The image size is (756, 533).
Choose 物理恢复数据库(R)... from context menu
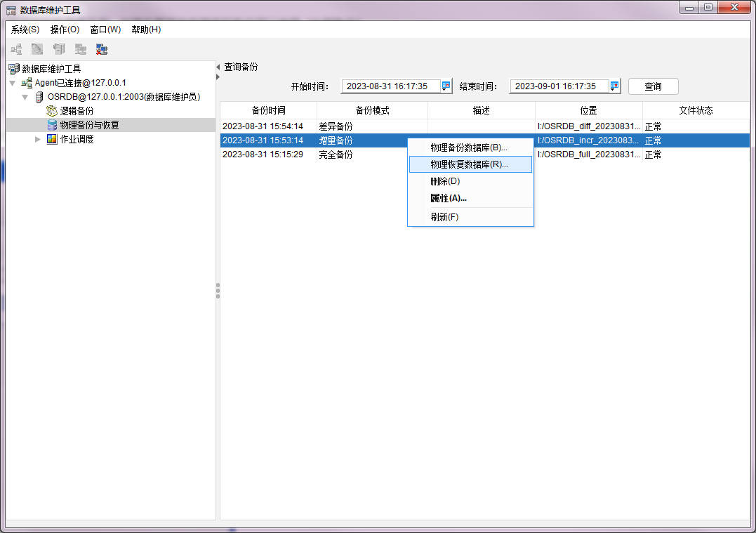click(x=469, y=164)
